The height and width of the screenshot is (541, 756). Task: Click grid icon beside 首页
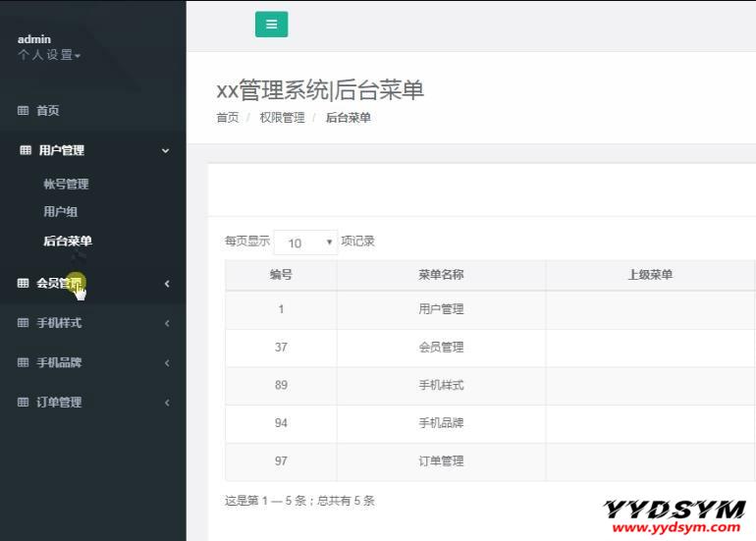[x=24, y=110]
